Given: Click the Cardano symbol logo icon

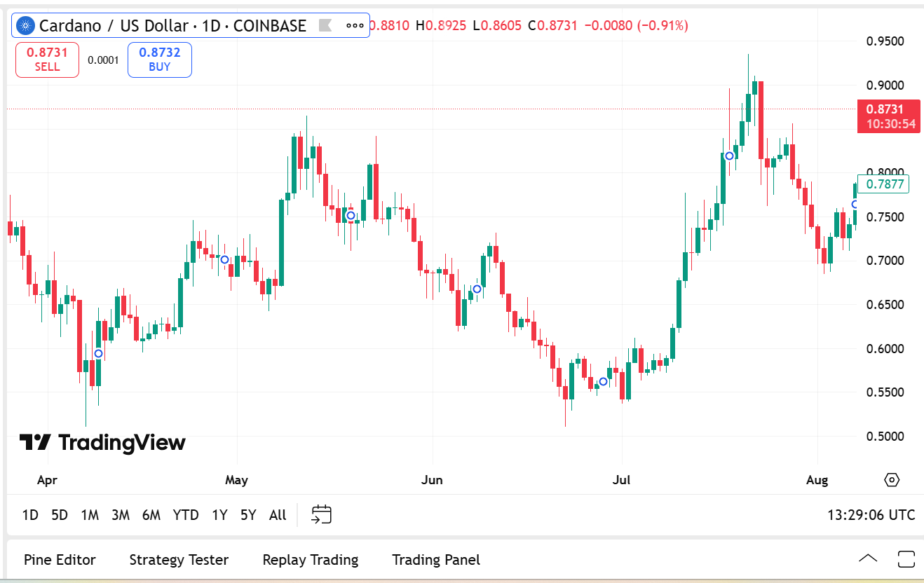Looking at the screenshot, I should tap(26, 26).
